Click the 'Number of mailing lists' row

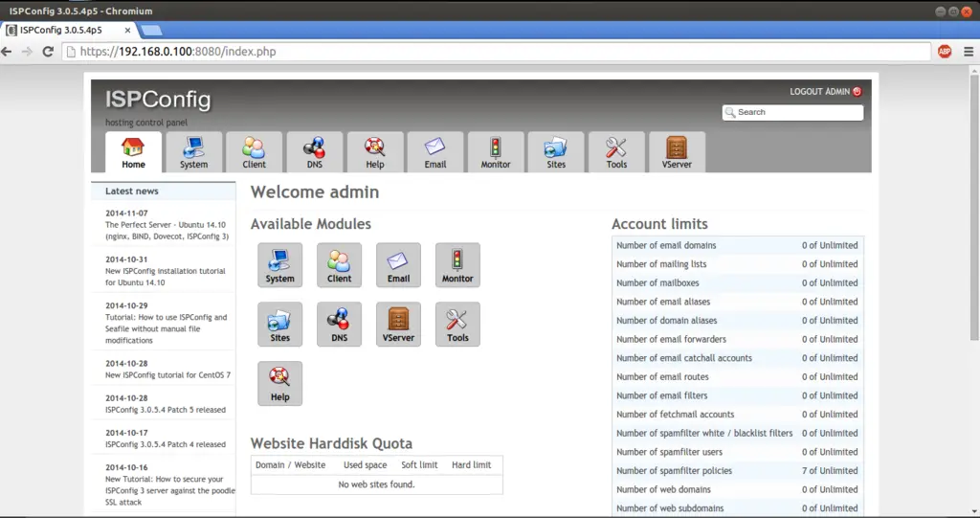pos(738,264)
